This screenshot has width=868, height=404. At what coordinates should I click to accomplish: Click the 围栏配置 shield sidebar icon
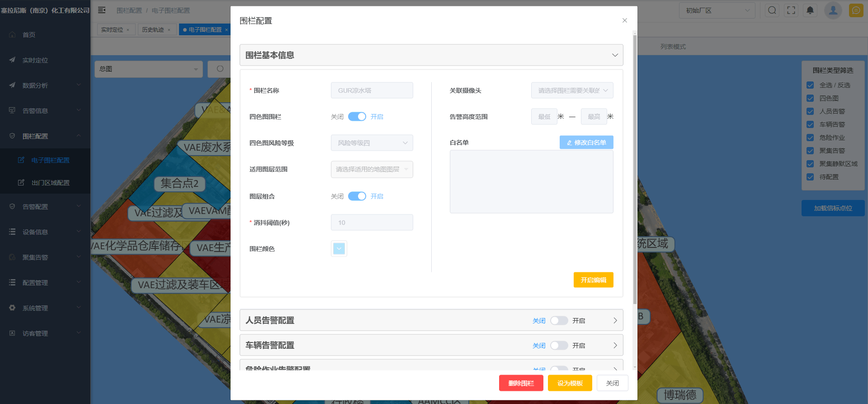tap(12, 136)
